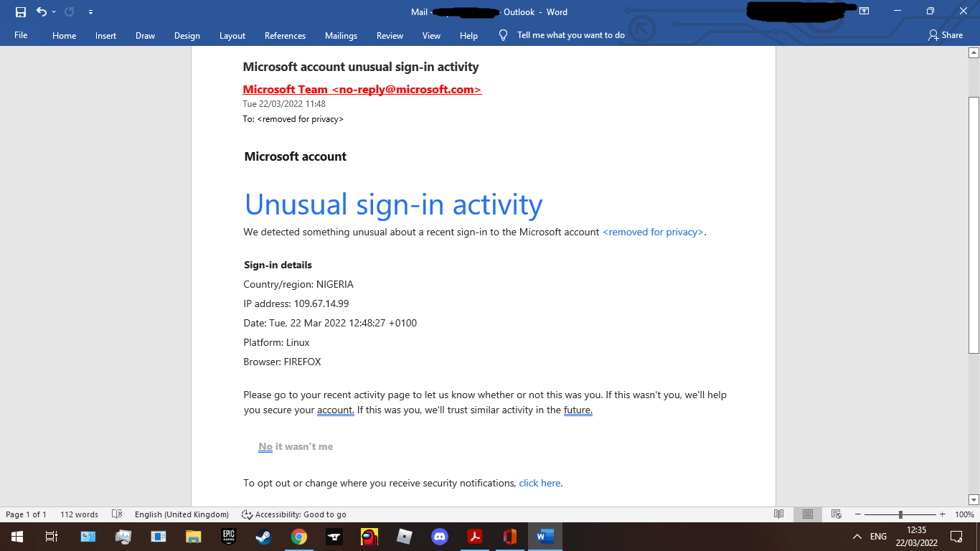Open the Help tab
The height and width of the screenshot is (551, 980).
click(x=468, y=35)
